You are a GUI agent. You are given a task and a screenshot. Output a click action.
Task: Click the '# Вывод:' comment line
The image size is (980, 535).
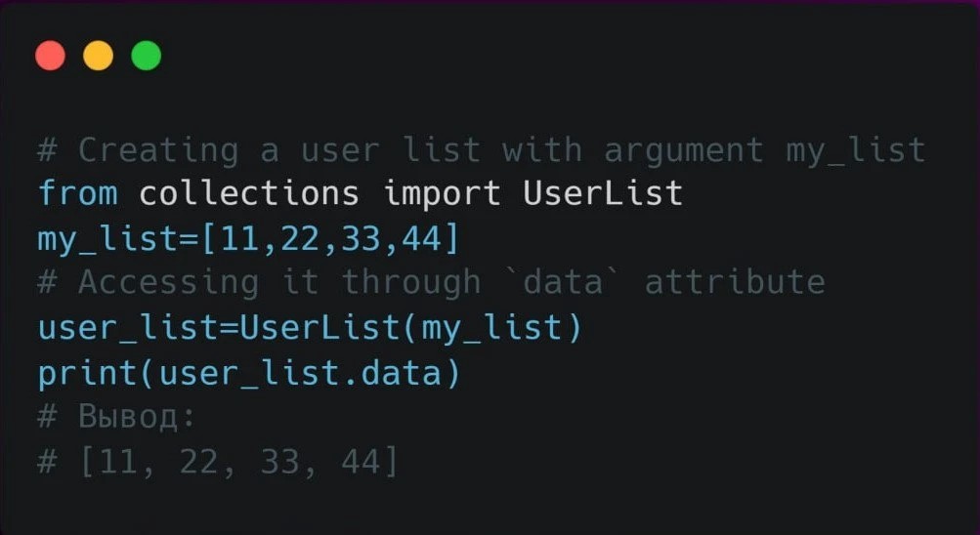(117, 417)
